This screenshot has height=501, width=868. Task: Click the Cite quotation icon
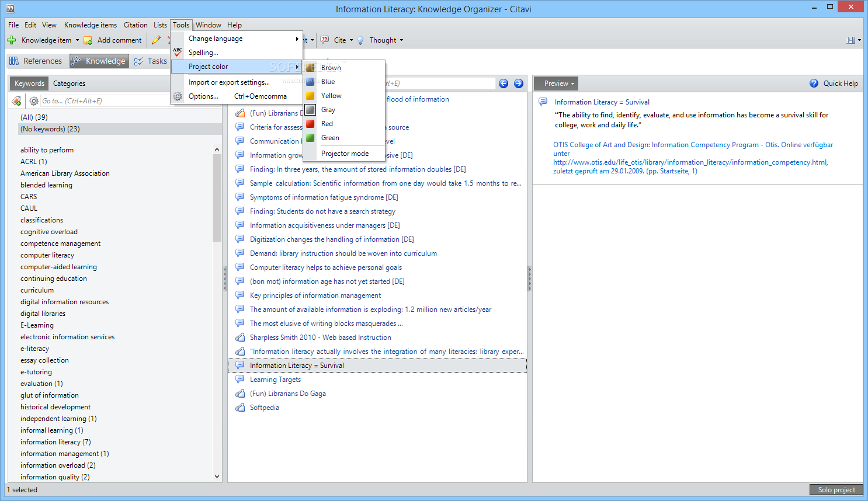pyautogui.click(x=325, y=40)
